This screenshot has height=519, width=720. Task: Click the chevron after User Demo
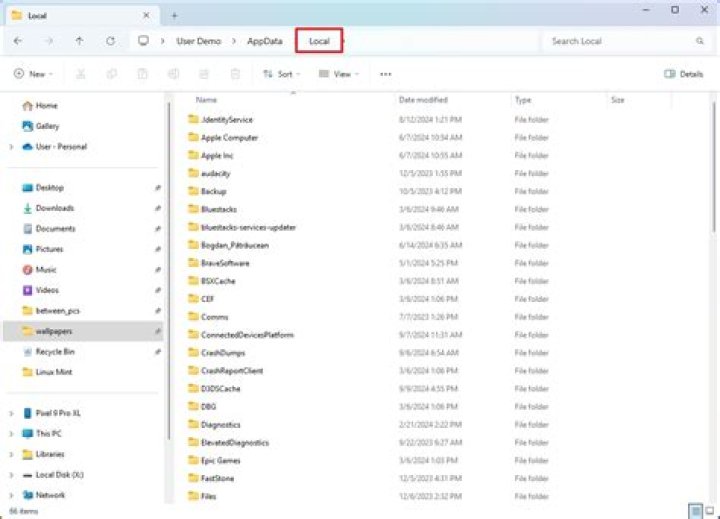point(234,41)
